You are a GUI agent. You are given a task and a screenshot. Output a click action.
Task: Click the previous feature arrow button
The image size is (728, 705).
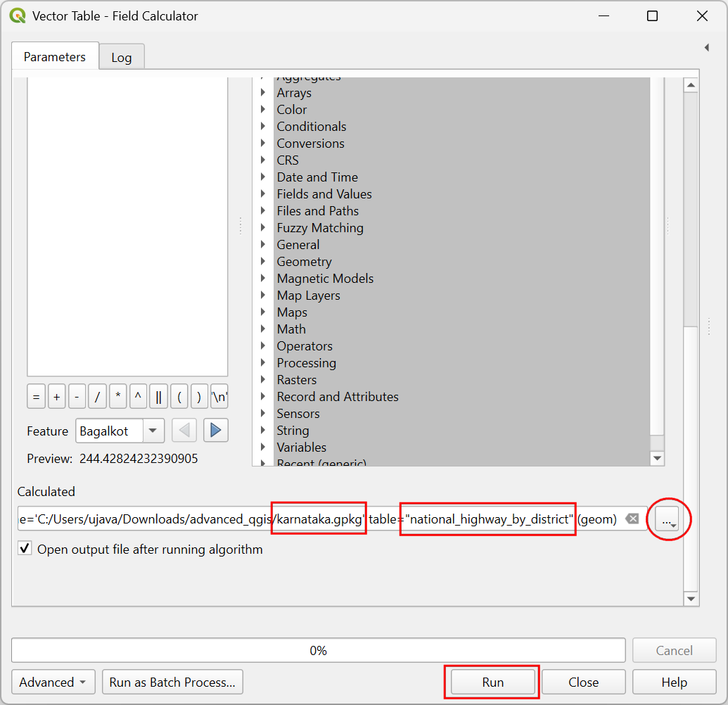click(x=184, y=431)
